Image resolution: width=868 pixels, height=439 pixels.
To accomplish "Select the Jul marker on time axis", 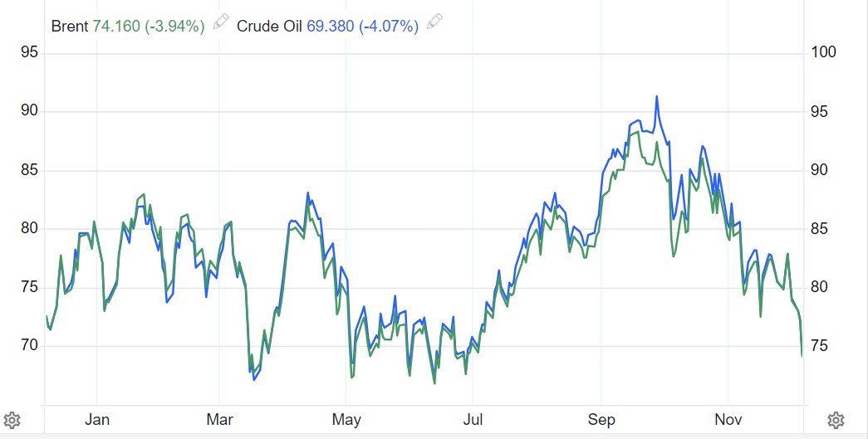I will pyautogui.click(x=473, y=419).
